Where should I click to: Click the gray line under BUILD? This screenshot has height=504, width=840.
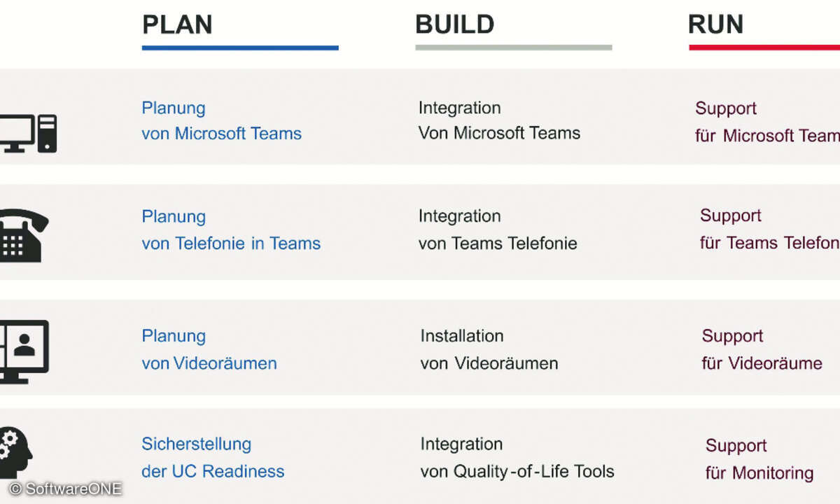point(513,48)
